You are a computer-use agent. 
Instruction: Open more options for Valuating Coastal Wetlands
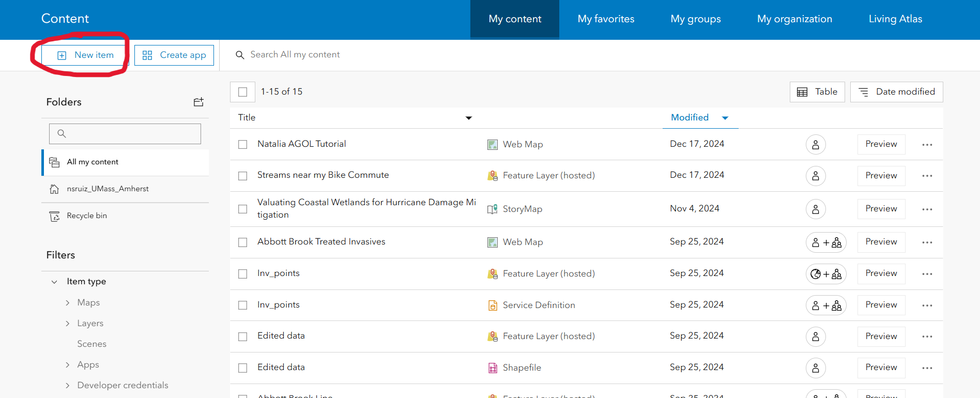(x=927, y=209)
